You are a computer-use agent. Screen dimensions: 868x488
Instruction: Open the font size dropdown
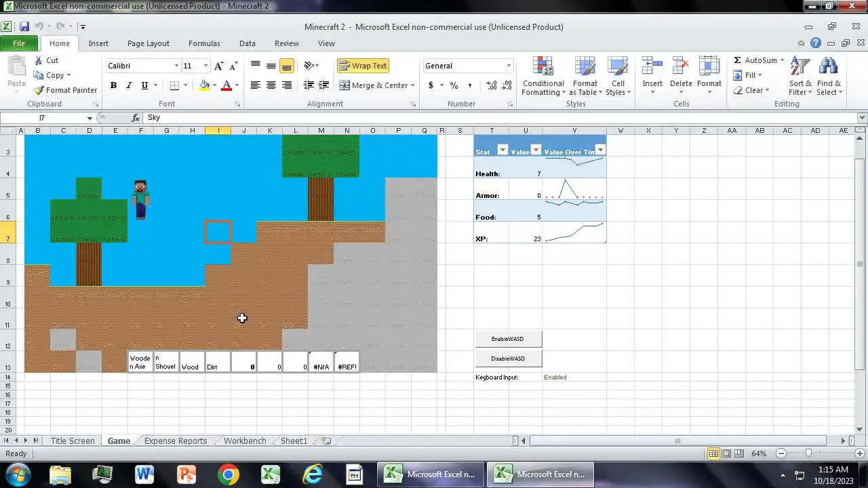coord(206,66)
